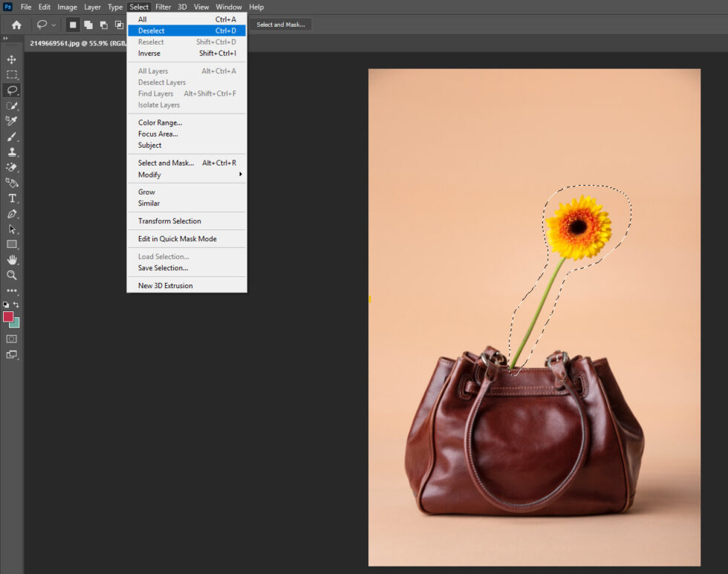
Task: Open the workspace chooser arrows at panel edge
Action: (5, 39)
